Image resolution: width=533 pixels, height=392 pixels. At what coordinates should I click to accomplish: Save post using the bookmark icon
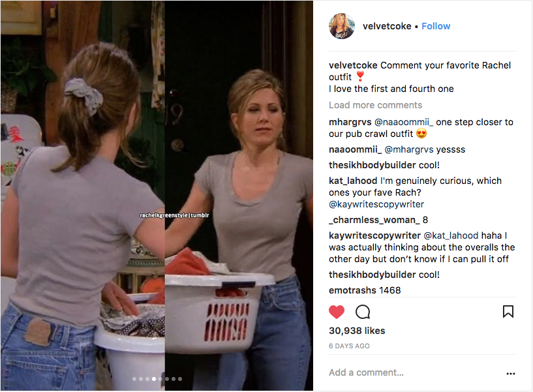click(x=508, y=311)
